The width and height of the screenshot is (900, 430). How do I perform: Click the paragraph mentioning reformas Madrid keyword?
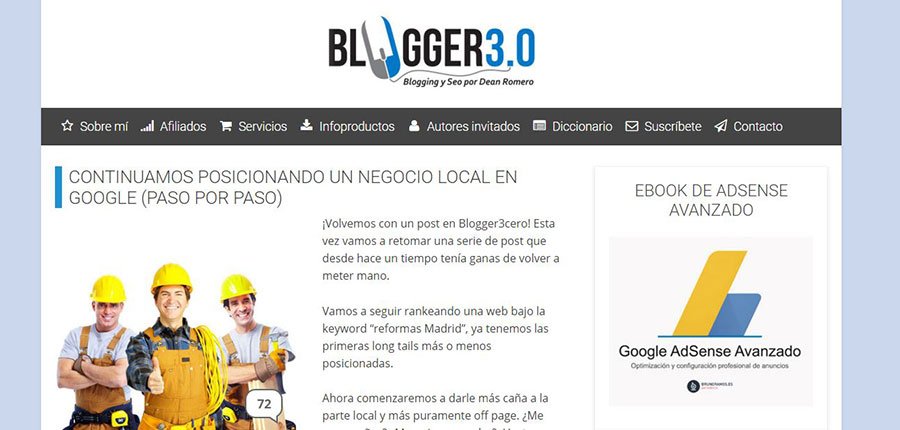point(435,338)
